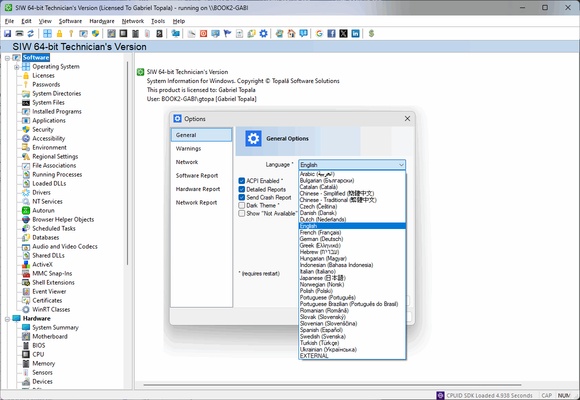This screenshot has width=580, height=400.
Task: Click the Save report toolbar icon
Action: tap(7, 34)
